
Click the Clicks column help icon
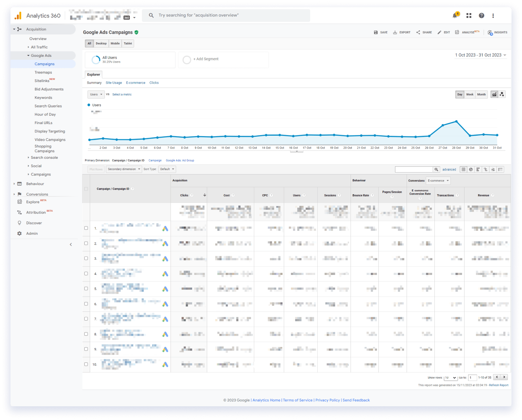pyautogui.click(x=192, y=195)
